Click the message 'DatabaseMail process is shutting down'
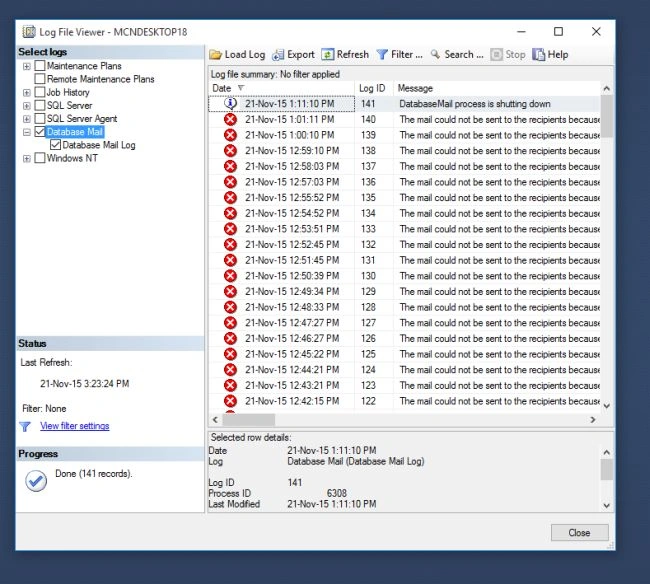 [475, 104]
